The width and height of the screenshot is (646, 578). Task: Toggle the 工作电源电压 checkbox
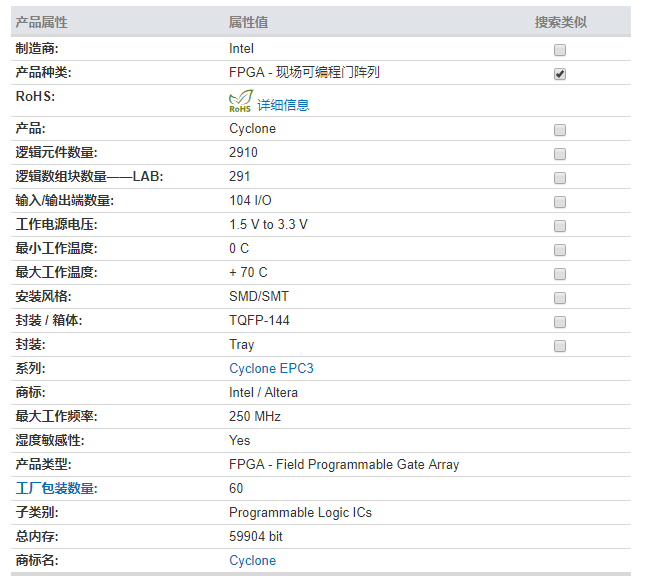pos(560,226)
